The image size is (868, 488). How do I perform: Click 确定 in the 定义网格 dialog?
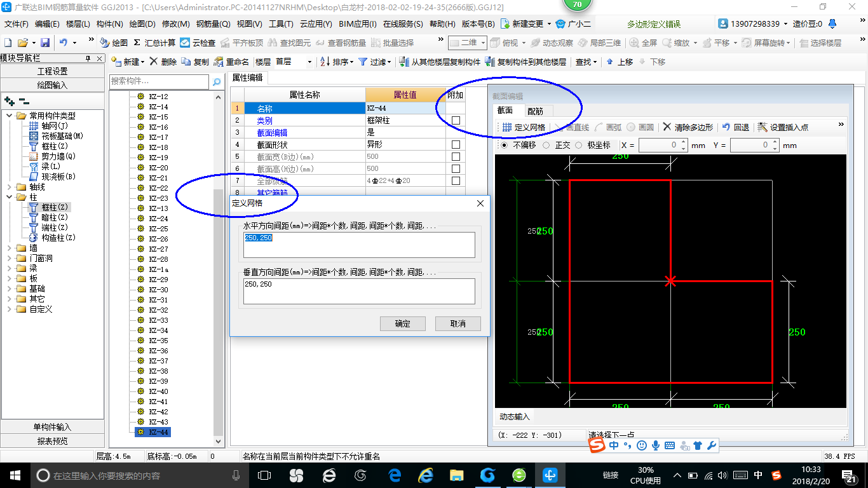click(402, 323)
